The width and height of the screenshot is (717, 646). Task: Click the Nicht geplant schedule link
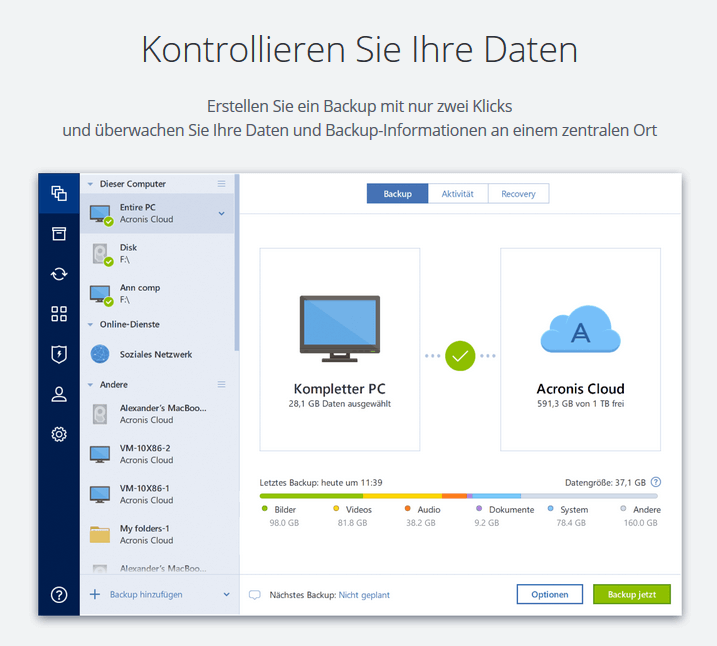[364, 595]
